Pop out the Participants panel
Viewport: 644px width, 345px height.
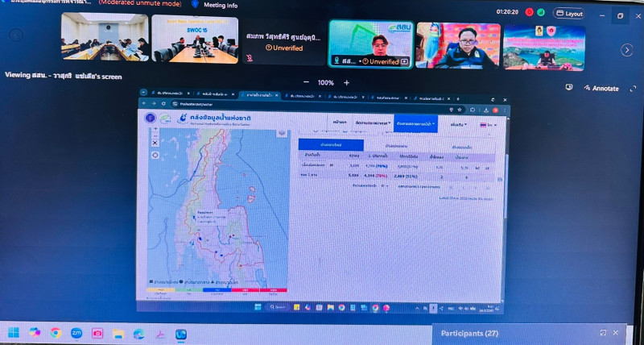603,332
